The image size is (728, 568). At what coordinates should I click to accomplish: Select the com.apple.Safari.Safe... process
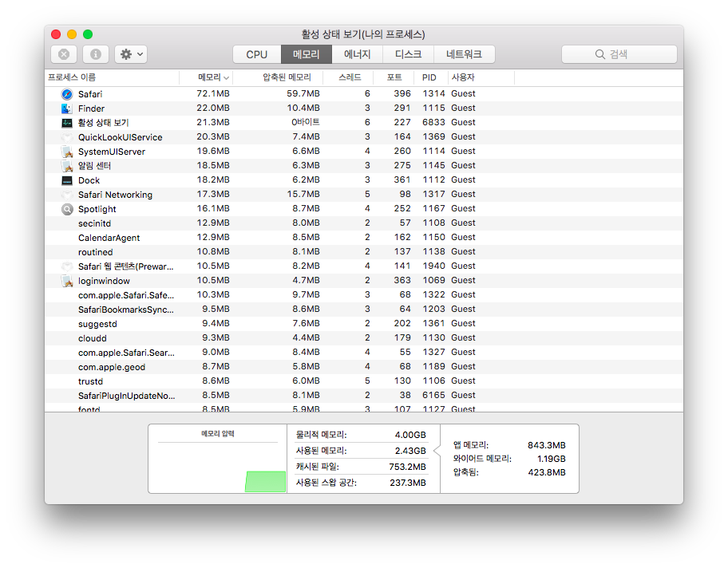point(126,295)
